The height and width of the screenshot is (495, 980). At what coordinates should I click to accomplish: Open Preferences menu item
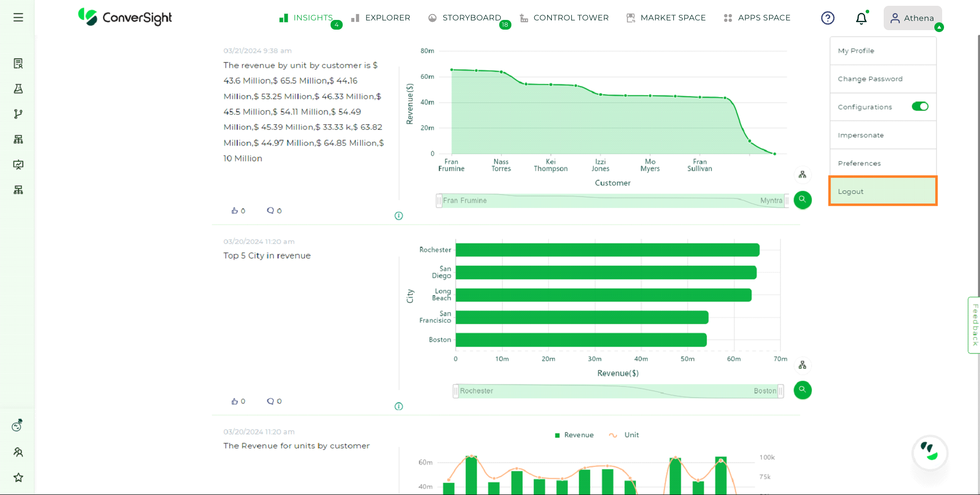pyautogui.click(x=883, y=163)
